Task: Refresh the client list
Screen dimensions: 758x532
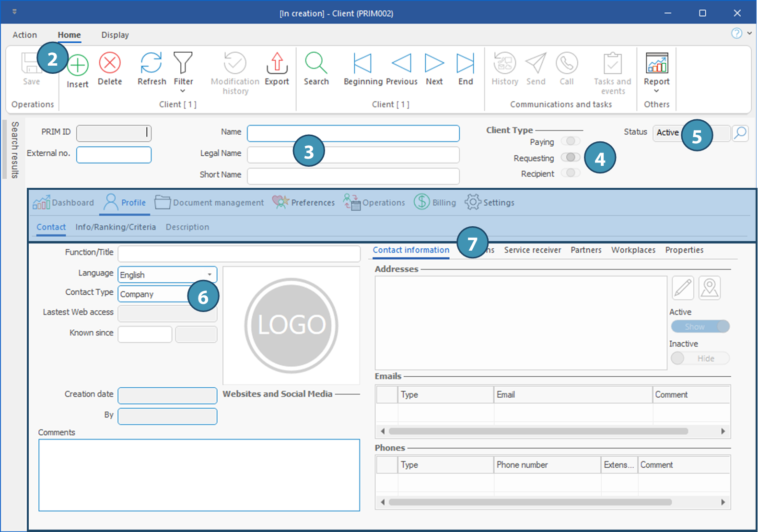Action: pos(151,63)
